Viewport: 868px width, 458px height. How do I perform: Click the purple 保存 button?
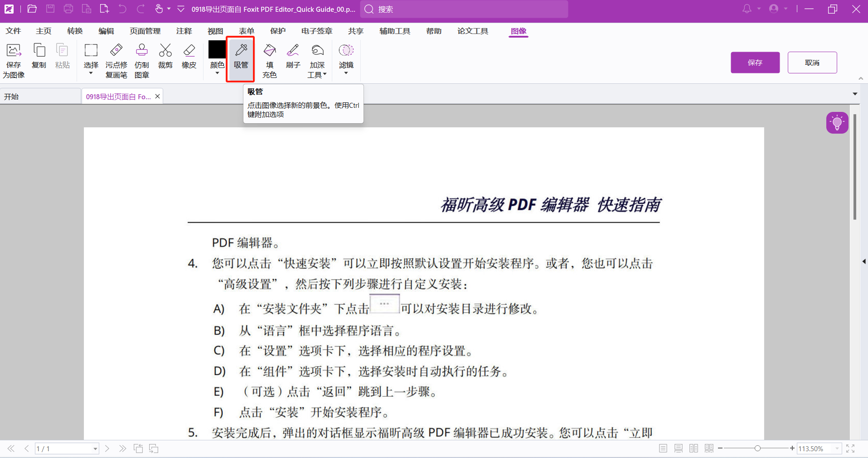coord(755,63)
